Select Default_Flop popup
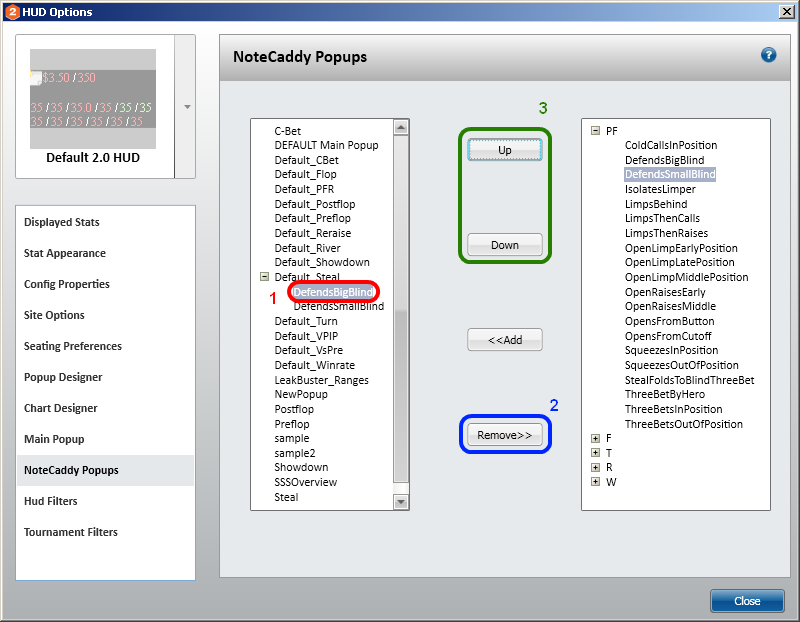The image size is (800, 622). [x=306, y=175]
